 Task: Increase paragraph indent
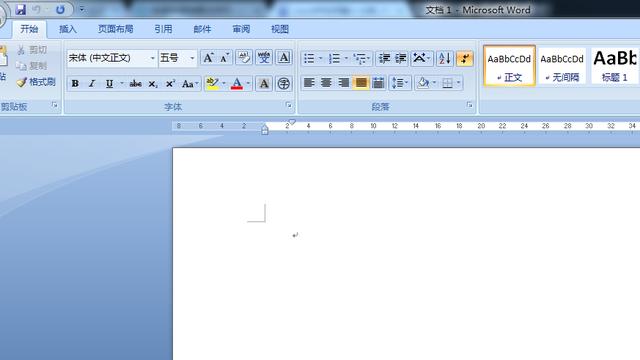tap(401, 58)
